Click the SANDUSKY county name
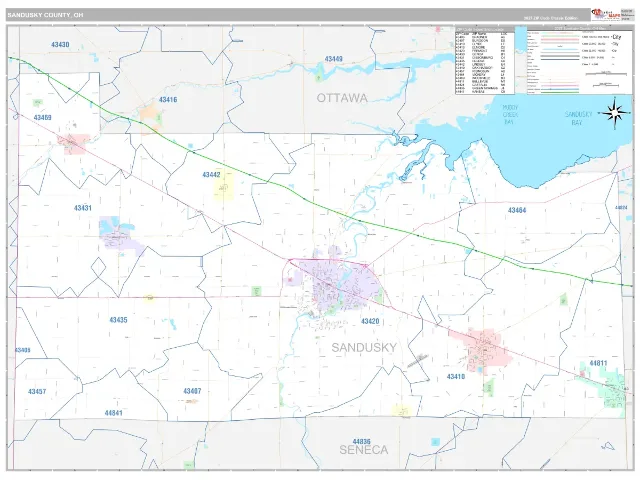Image resolution: width=640 pixels, height=480 pixels. [x=364, y=348]
